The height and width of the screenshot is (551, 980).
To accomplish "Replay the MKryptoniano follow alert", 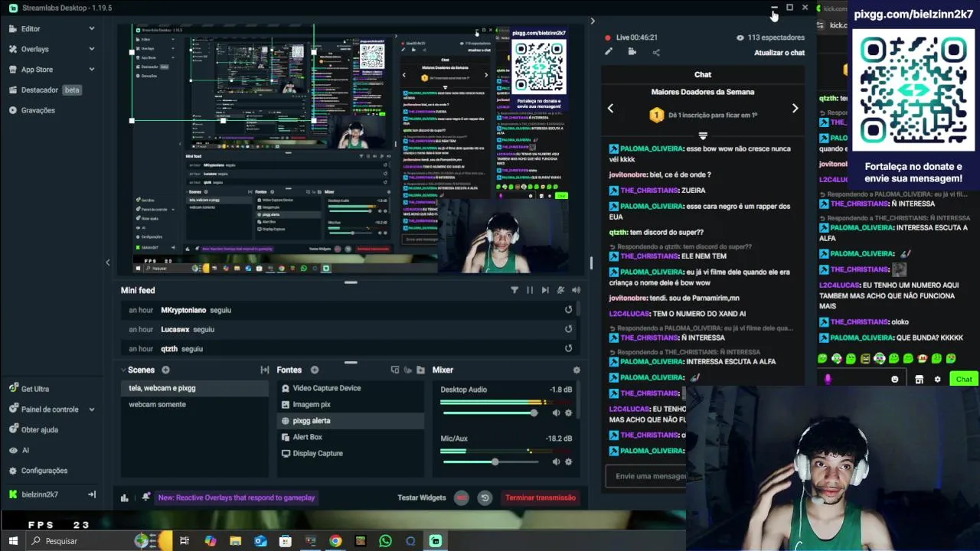I will click(x=568, y=310).
